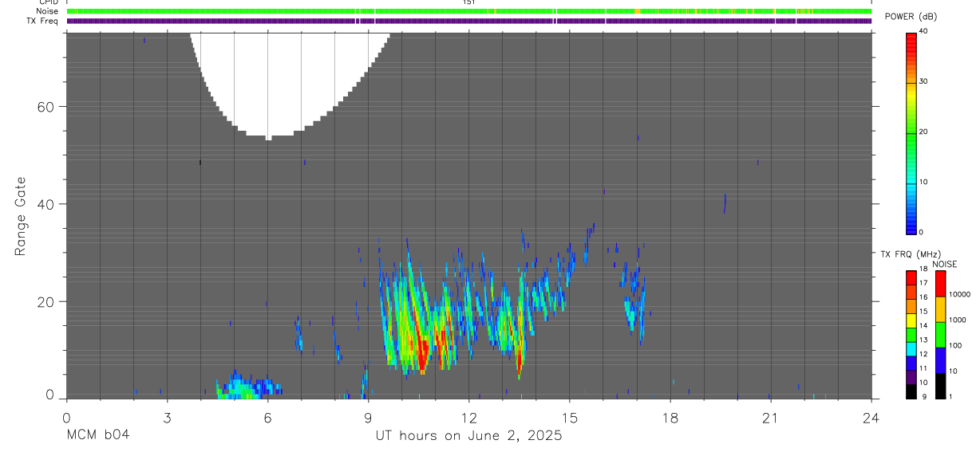Click the green swatch in NOISE legend

(x=940, y=335)
